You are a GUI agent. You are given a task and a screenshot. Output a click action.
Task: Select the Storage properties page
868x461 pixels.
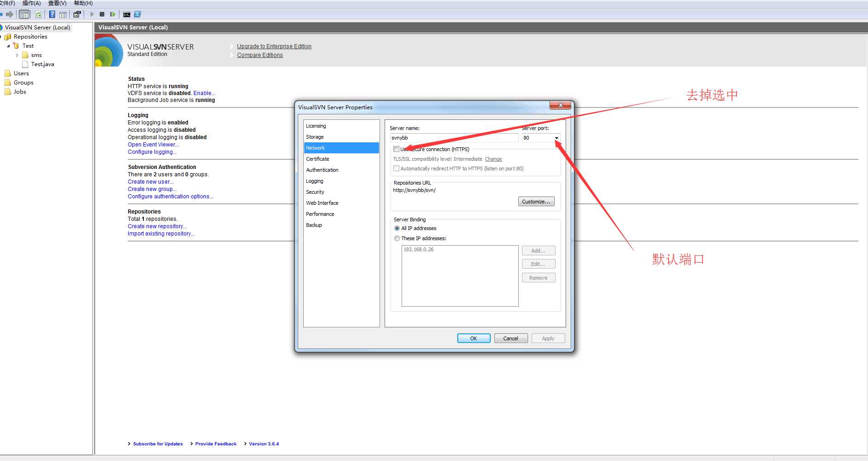pyautogui.click(x=341, y=137)
